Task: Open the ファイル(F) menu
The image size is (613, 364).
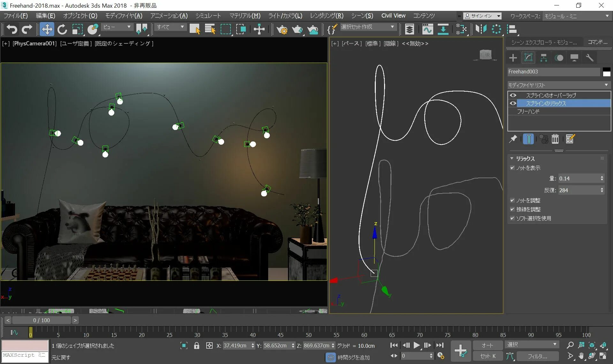Action: pyautogui.click(x=16, y=16)
